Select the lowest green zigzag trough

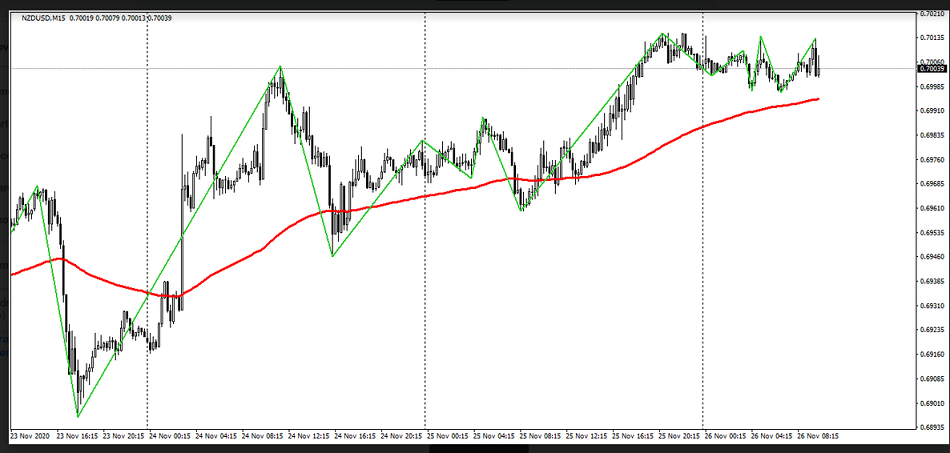coord(78,415)
